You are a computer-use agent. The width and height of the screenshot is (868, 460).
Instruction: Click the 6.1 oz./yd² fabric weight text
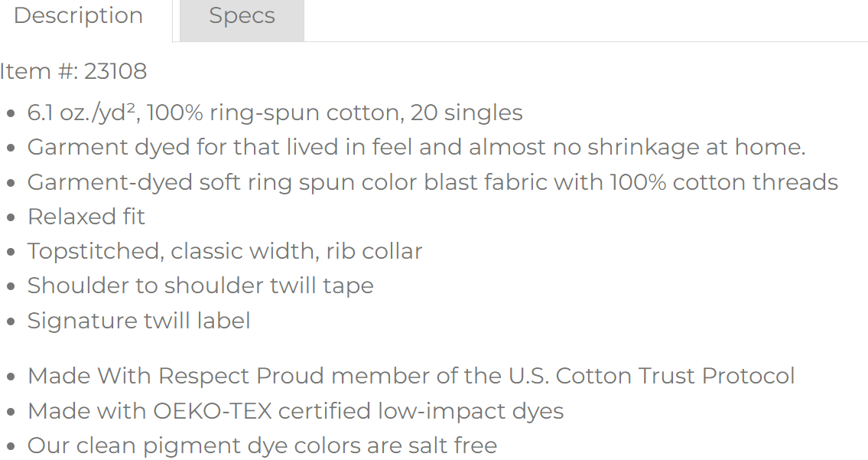tap(82, 113)
